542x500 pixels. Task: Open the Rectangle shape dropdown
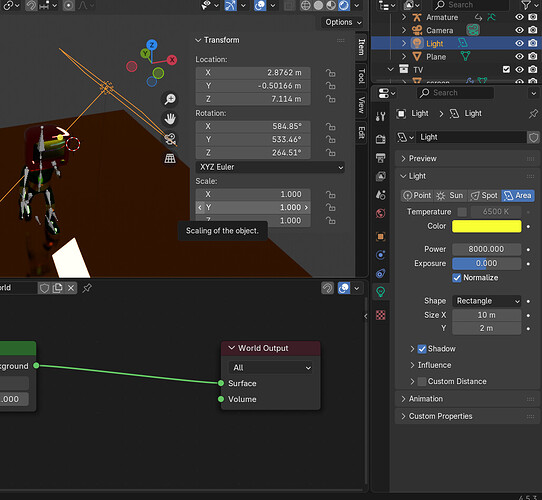pos(486,301)
